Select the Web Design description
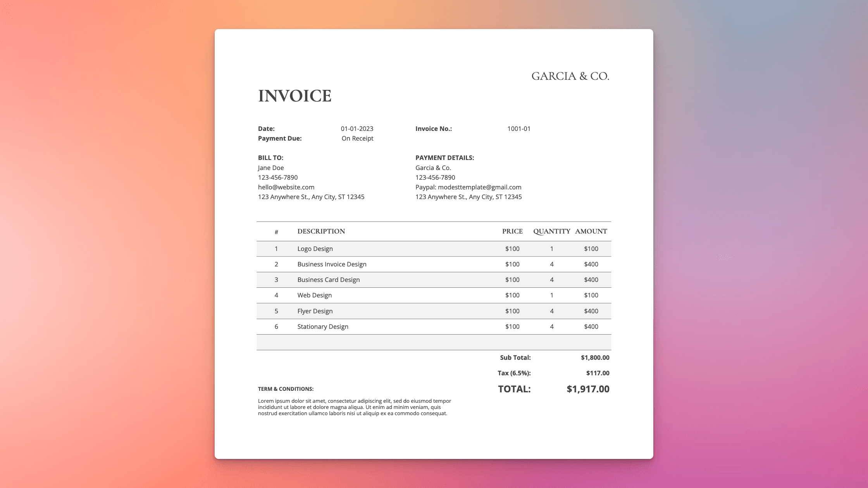 pyautogui.click(x=314, y=295)
